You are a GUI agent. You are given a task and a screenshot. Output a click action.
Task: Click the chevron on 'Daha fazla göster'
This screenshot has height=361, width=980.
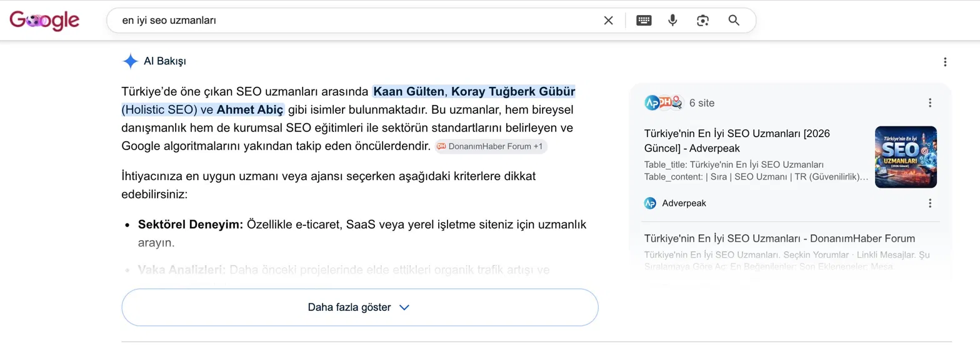(x=404, y=308)
